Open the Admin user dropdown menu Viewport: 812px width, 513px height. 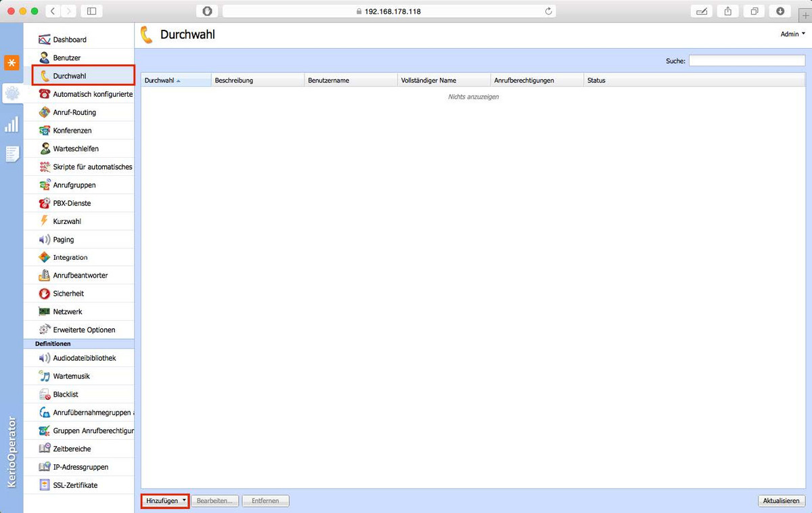793,34
